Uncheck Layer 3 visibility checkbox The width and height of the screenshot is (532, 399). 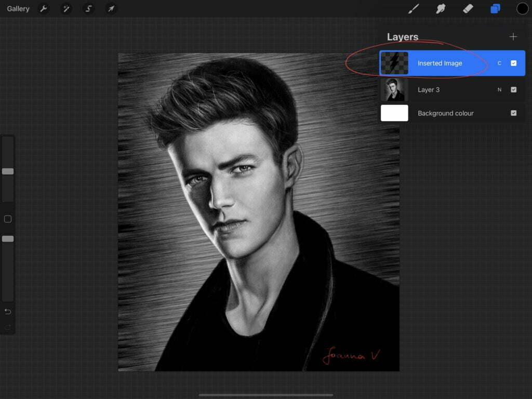[513, 90]
